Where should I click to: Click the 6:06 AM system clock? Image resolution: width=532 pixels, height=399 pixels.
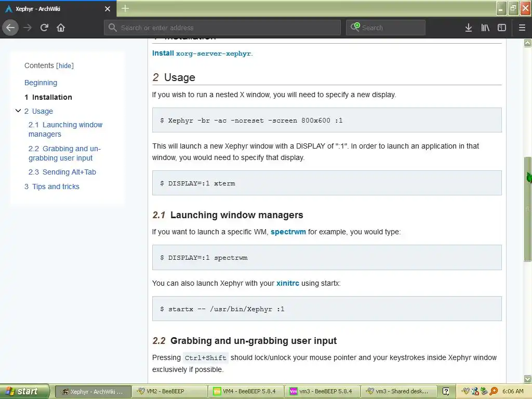coord(513,391)
